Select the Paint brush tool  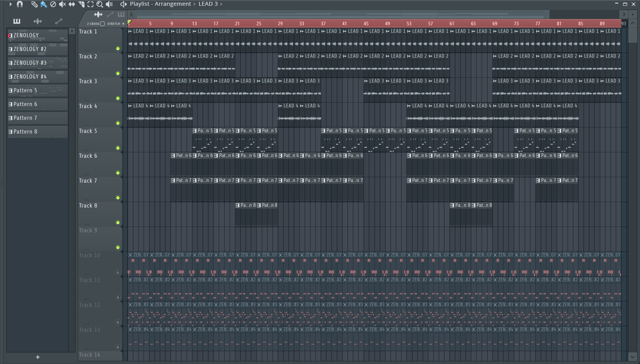(44, 4)
